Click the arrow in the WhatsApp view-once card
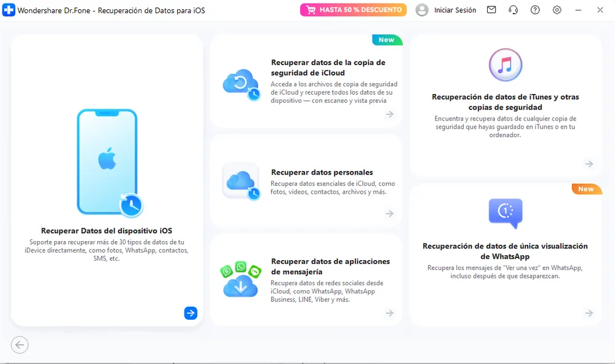Screen dimensions: 615x364 pyautogui.click(x=589, y=313)
